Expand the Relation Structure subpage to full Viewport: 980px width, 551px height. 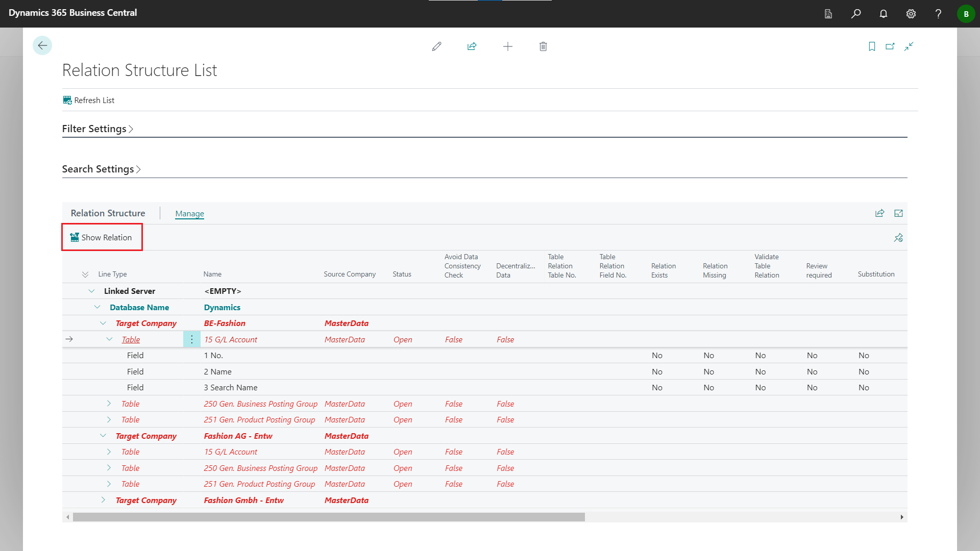(x=898, y=213)
